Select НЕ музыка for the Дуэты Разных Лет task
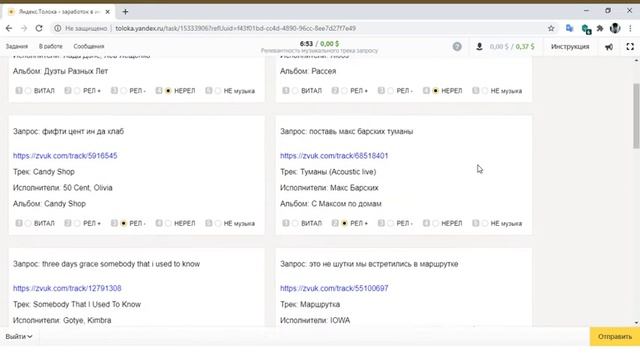 (x=218, y=91)
